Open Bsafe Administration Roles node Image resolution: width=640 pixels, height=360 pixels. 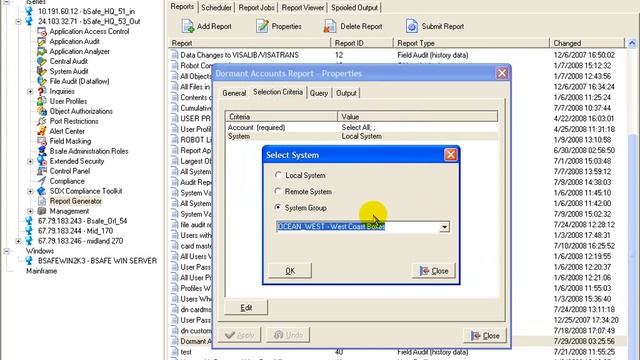tap(89, 151)
